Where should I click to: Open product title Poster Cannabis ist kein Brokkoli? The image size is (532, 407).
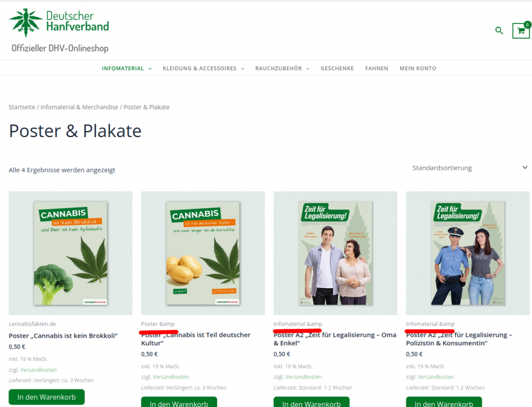63,336
